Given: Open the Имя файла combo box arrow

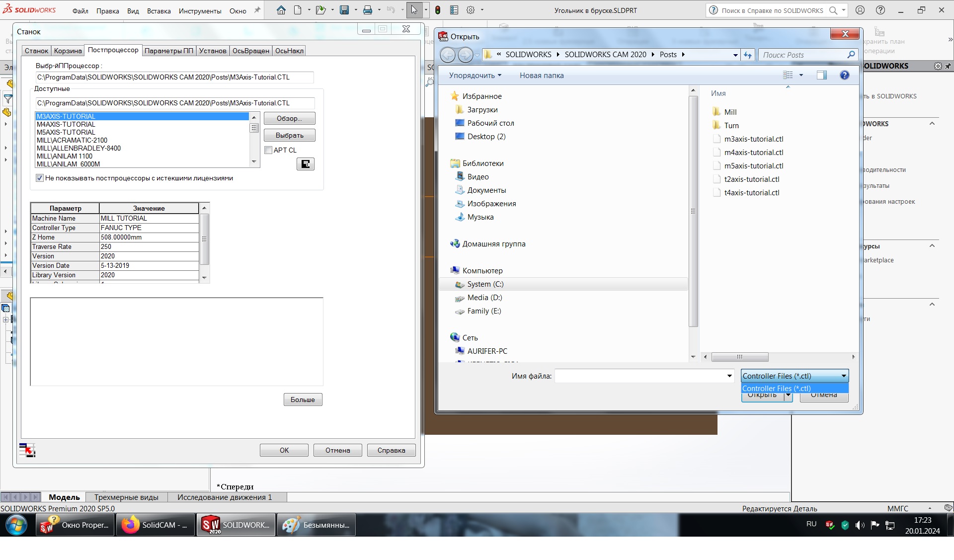Looking at the screenshot, I should pyautogui.click(x=729, y=376).
